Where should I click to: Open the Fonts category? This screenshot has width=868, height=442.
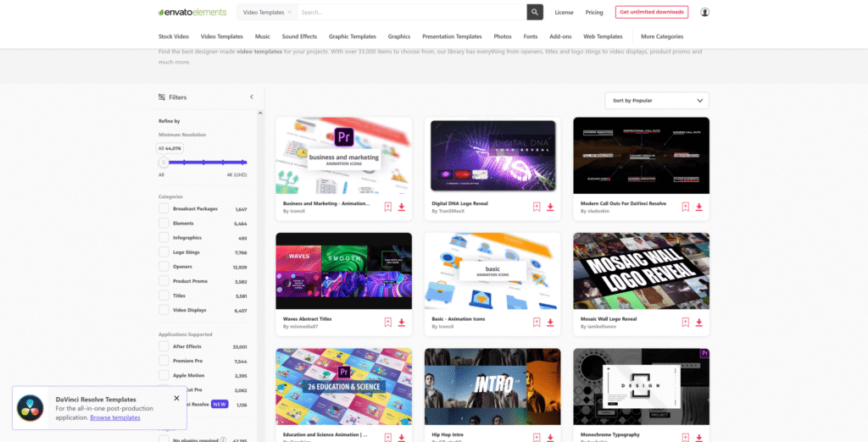pyautogui.click(x=531, y=36)
